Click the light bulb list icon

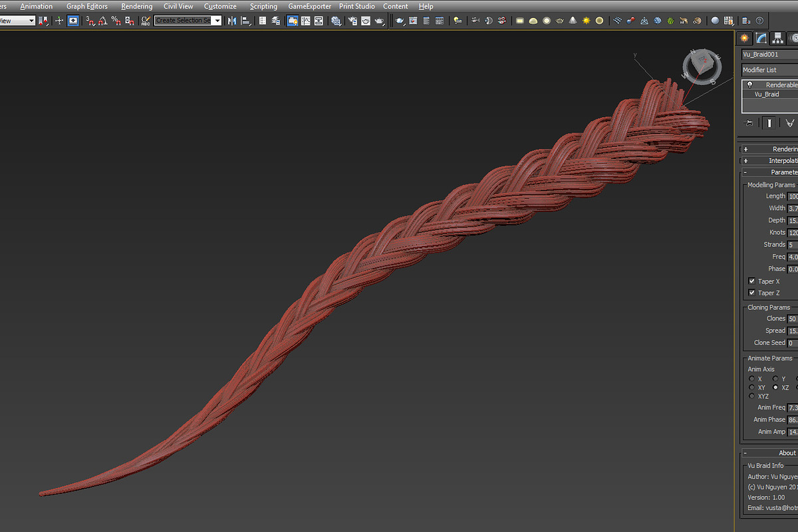point(457,21)
